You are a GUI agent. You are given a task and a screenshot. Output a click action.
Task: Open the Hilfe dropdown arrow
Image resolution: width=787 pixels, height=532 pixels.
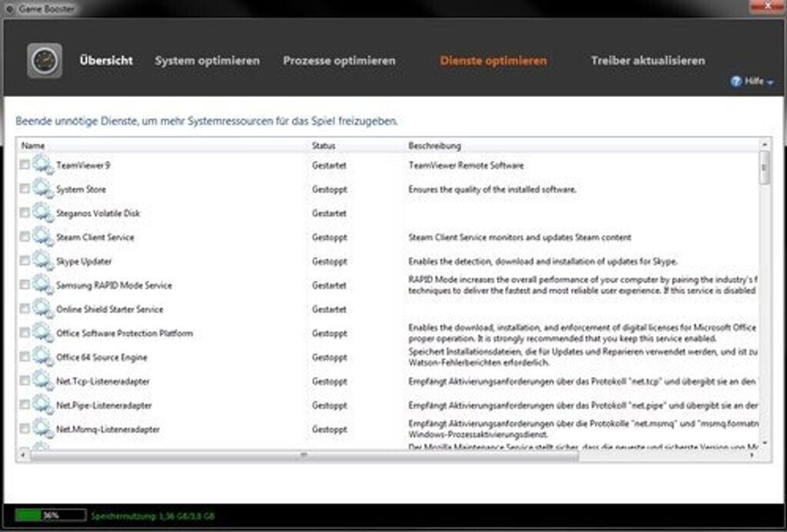pyautogui.click(x=770, y=81)
